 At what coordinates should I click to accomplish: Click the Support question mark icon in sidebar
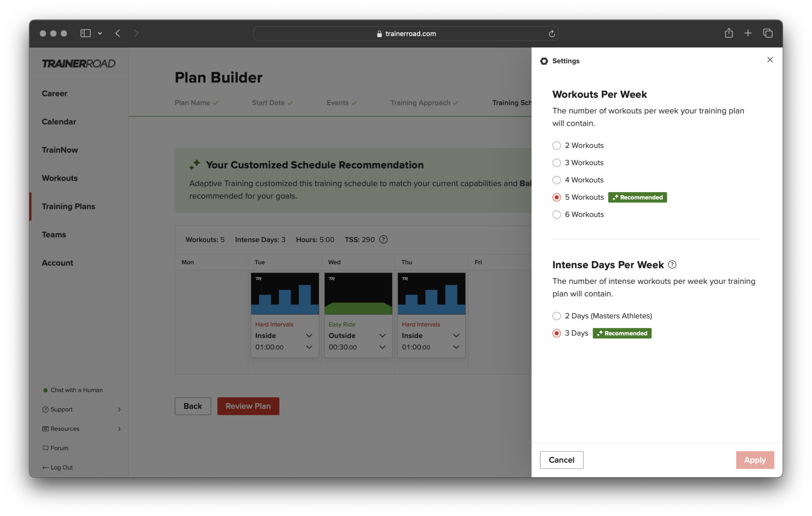click(x=45, y=409)
